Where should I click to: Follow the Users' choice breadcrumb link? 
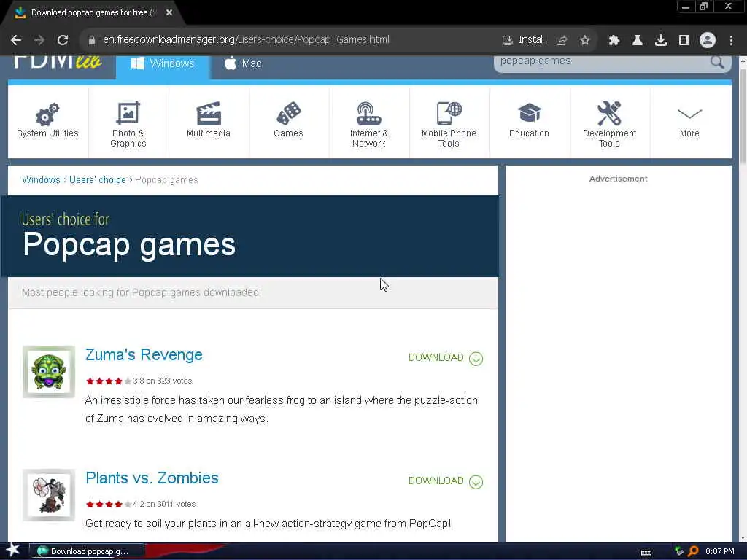click(98, 180)
